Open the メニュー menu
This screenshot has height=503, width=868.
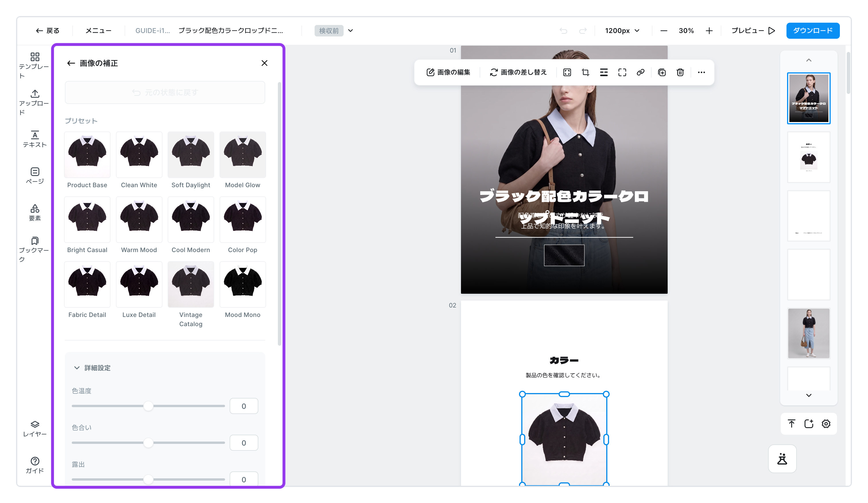click(x=98, y=31)
